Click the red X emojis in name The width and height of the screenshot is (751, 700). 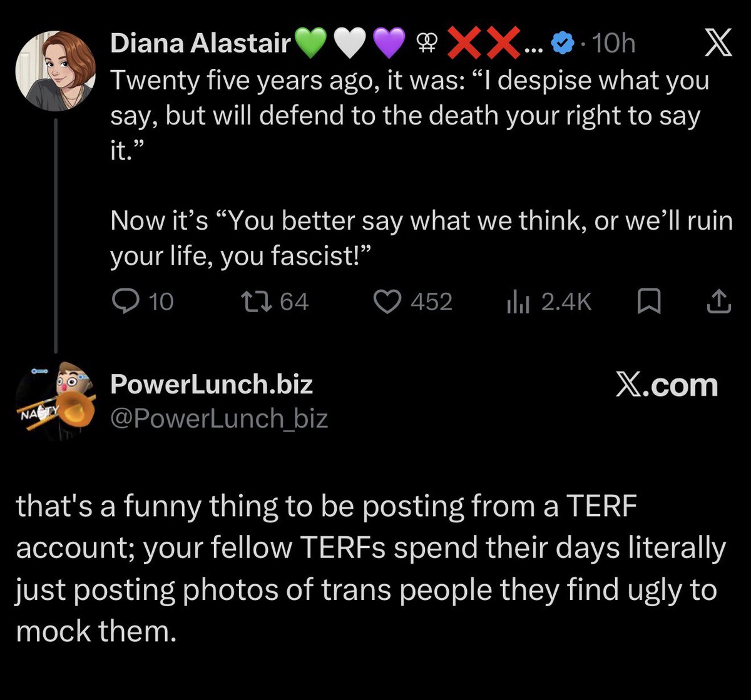[x=485, y=44]
